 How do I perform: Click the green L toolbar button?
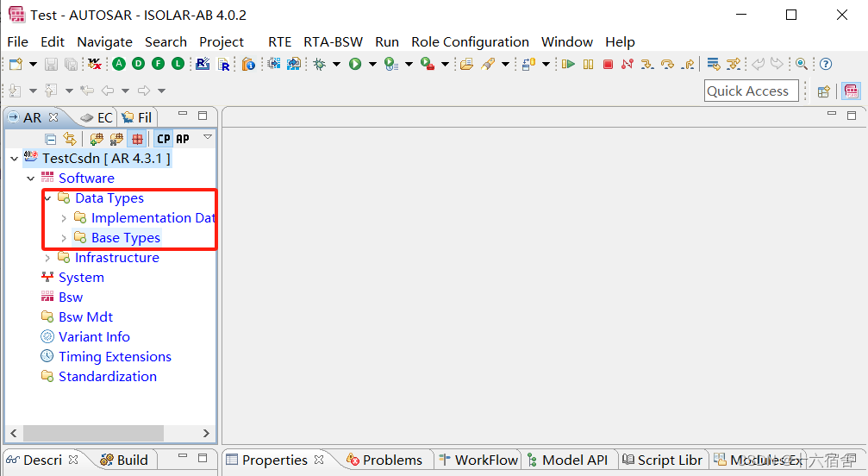click(x=178, y=64)
